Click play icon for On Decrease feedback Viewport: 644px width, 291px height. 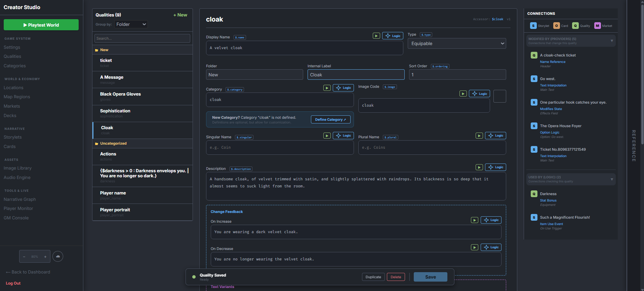[x=474, y=247]
